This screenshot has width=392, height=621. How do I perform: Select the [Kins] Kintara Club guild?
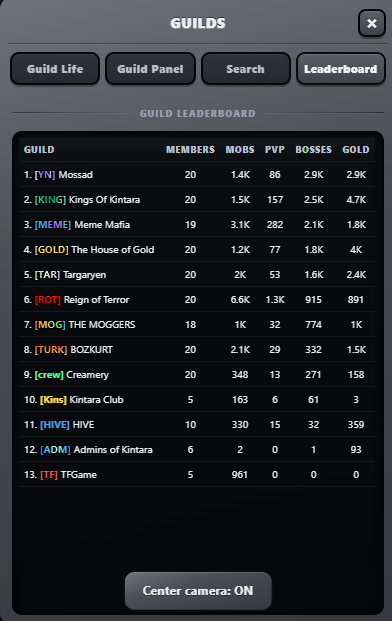click(x=197, y=399)
